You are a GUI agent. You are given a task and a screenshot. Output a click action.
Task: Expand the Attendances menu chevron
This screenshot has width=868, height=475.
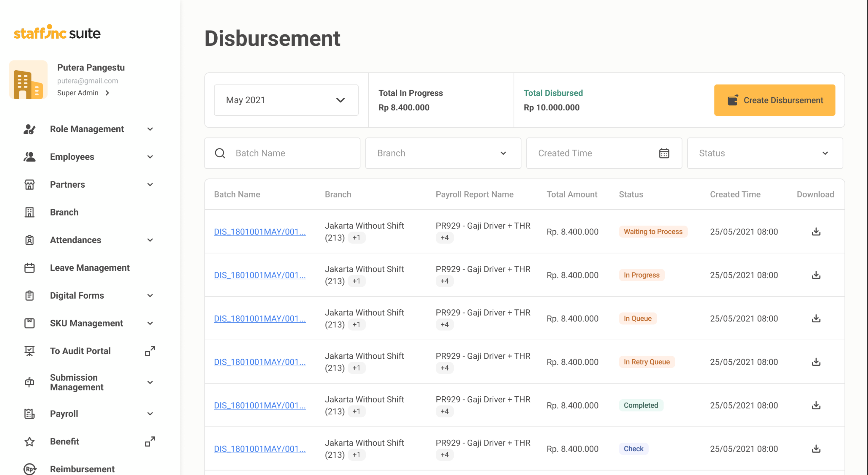tap(150, 240)
